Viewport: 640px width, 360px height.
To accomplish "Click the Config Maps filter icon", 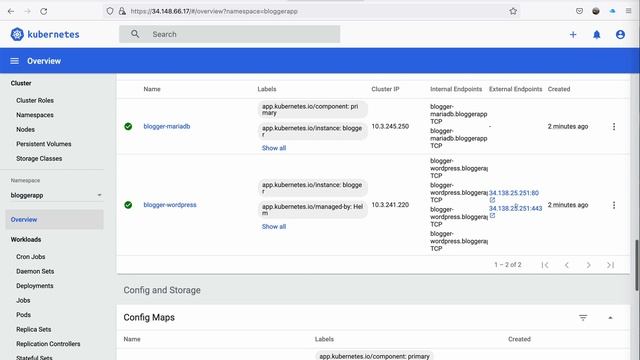I will 583,318.
